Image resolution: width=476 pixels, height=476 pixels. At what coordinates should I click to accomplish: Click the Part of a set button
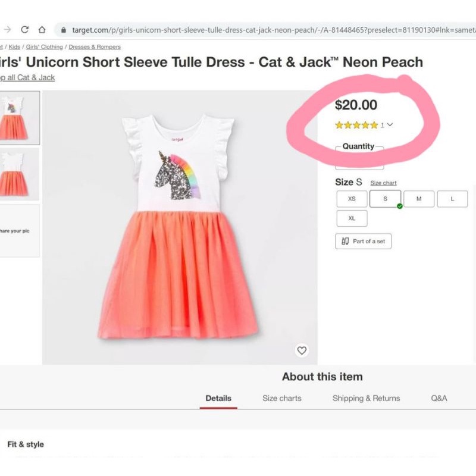tap(363, 242)
